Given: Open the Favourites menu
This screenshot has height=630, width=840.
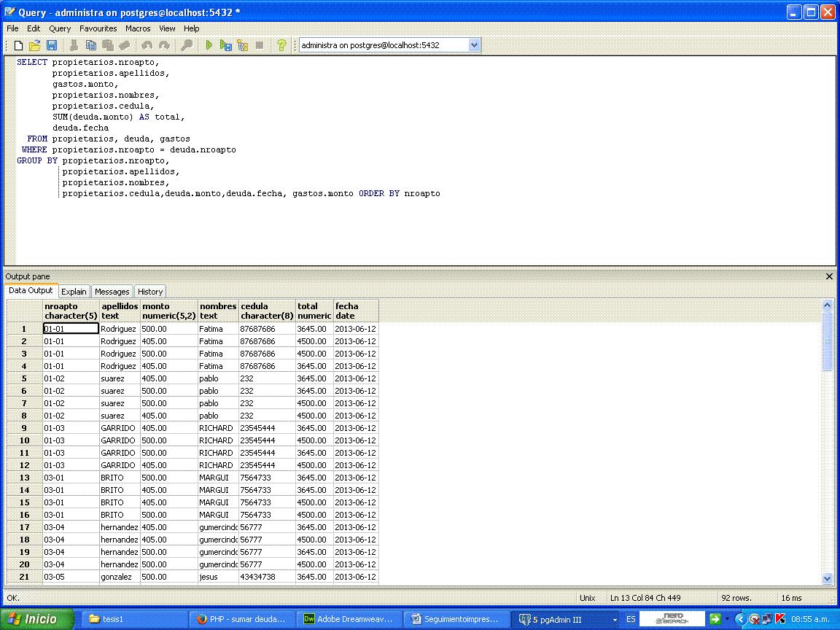Looking at the screenshot, I should pyautogui.click(x=98, y=28).
